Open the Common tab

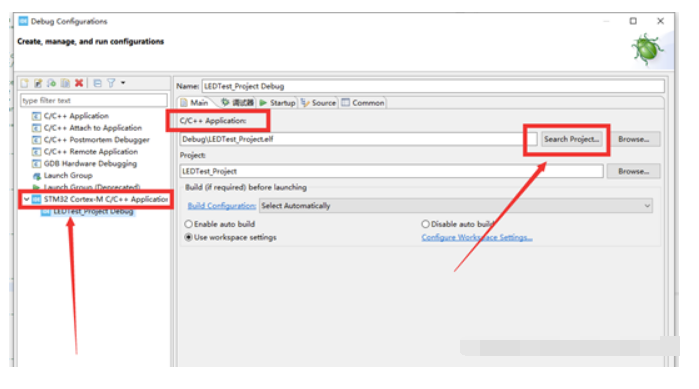(x=363, y=103)
